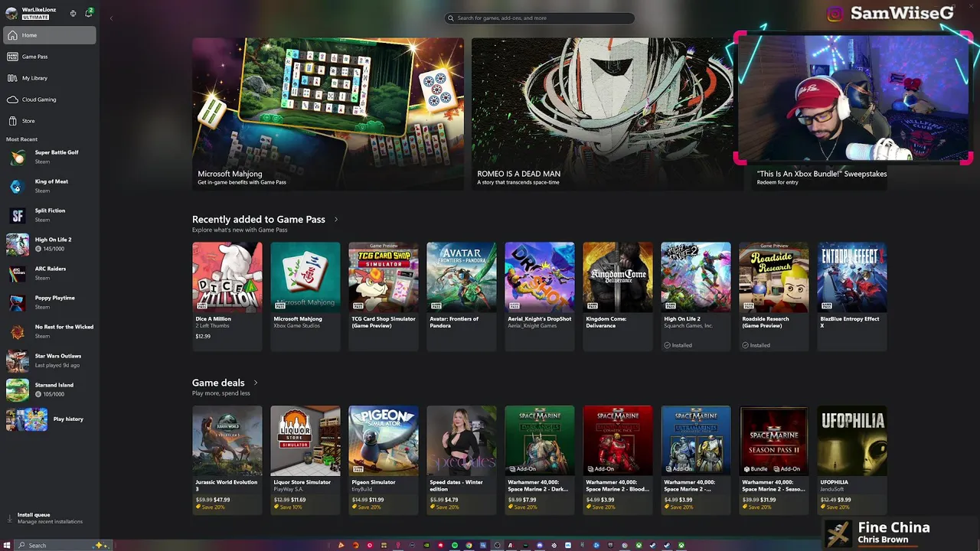The width and height of the screenshot is (980, 551).
Task: Open Avatar: Frontiers of Pandora tile
Action: coord(461,297)
